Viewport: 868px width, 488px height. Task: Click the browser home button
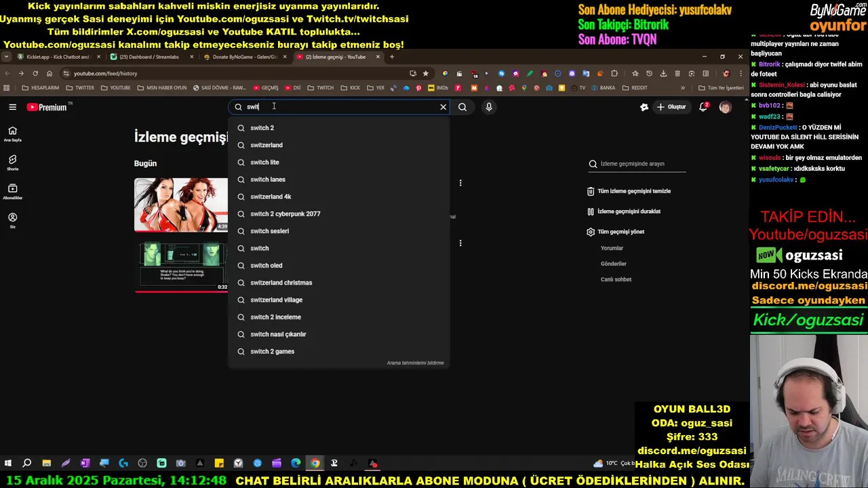click(x=50, y=73)
